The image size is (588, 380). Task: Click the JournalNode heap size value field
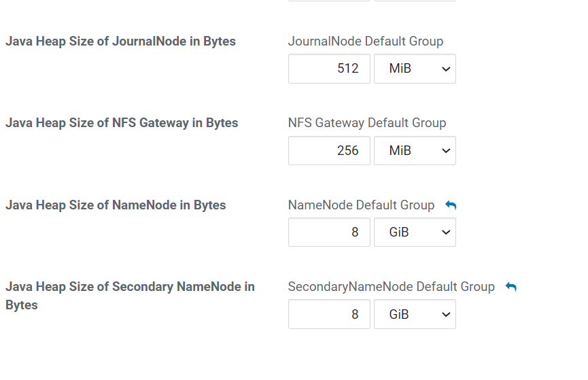(x=329, y=69)
